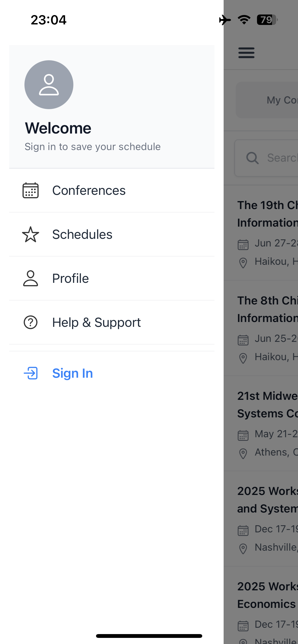The image size is (298, 644).
Task: Open the Conferences menu item
Action: click(89, 191)
